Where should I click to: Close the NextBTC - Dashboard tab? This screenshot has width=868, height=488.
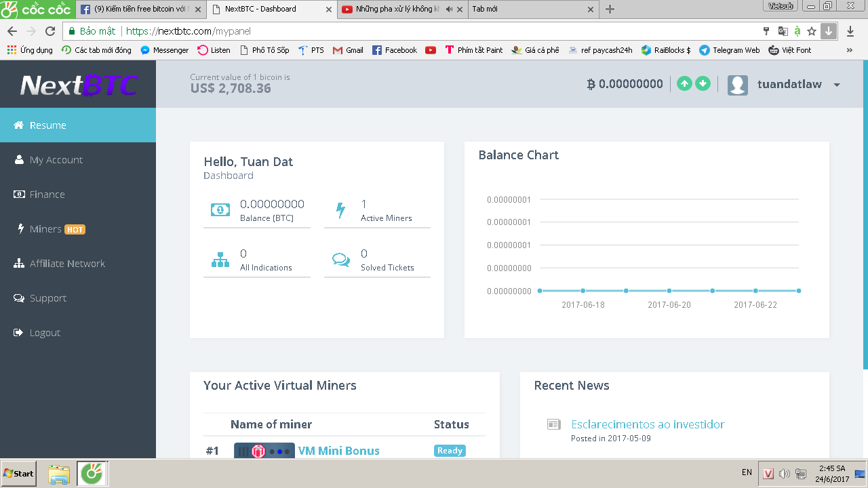(330, 9)
